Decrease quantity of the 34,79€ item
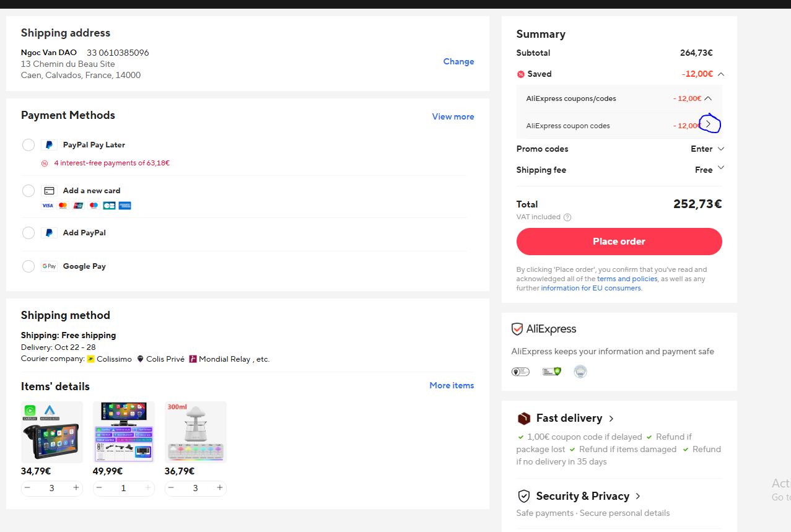Viewport: 791px width, 532px height. (28, 488)
